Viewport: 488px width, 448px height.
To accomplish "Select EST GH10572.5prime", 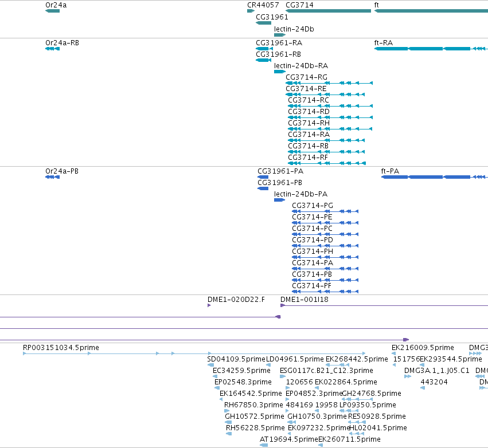I will tap(228, 422).
